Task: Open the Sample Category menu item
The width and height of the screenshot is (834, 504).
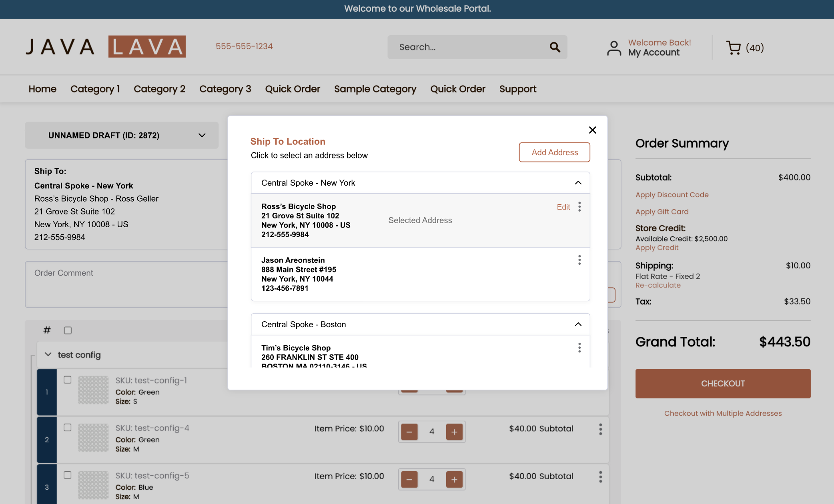Action: pyautogui.click(x=375, y=89)
